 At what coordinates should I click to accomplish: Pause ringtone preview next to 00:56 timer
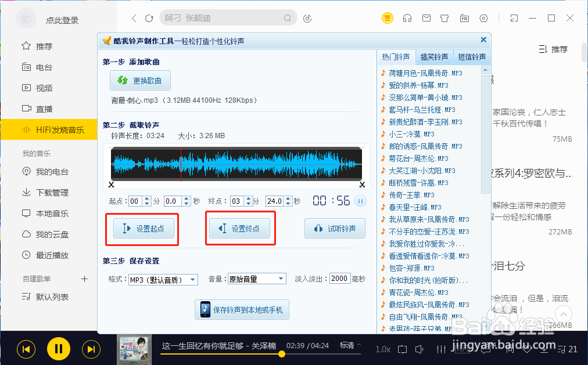[360, 201]
